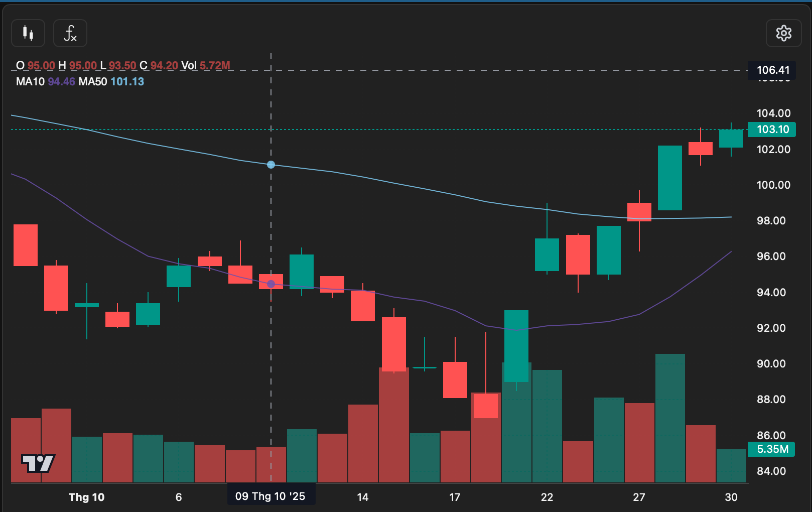812x512 pixels.
Task: Select the MA50 legend value 101.13
Action: point(127,81)
